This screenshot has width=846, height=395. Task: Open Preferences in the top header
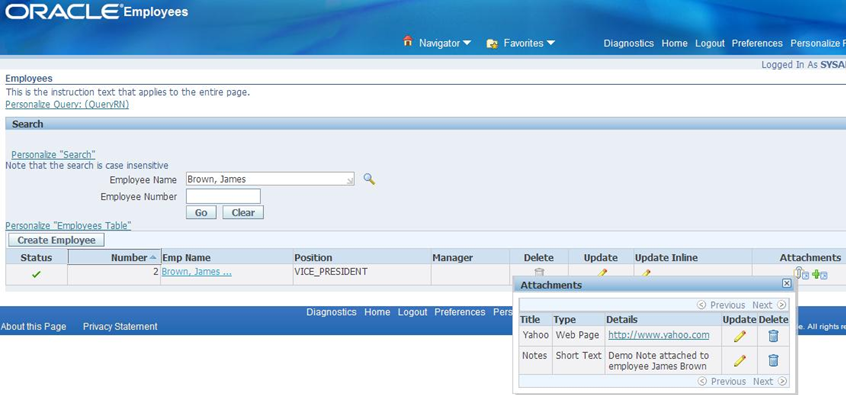point(757,44)
